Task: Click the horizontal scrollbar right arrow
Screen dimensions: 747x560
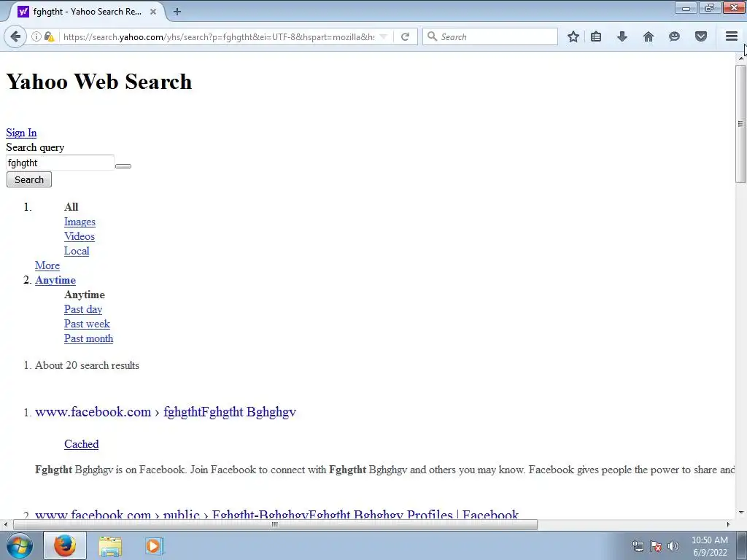Action: [x=728, y=524]
